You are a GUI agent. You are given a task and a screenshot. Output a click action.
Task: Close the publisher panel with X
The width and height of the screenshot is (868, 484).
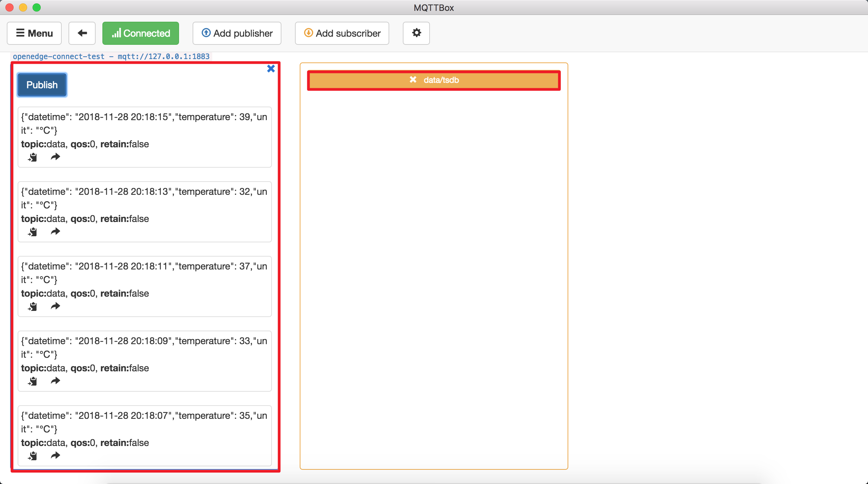click(272, 69)
